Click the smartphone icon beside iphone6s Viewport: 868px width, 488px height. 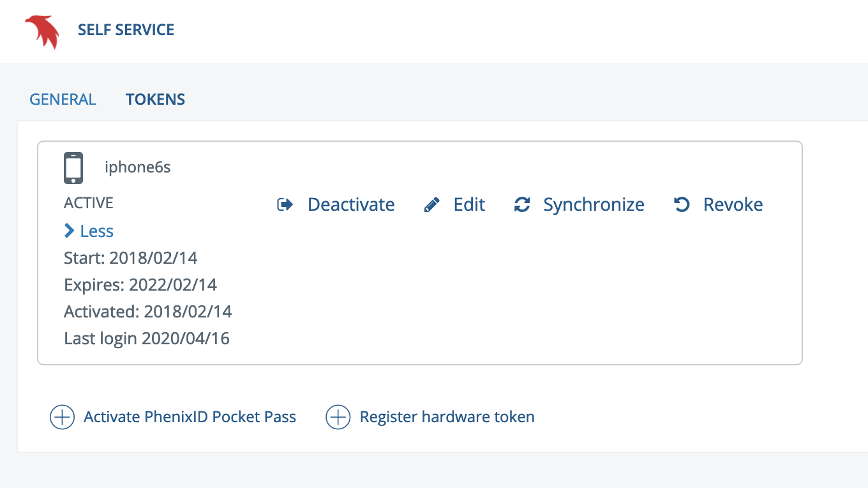tap(73, 168)
